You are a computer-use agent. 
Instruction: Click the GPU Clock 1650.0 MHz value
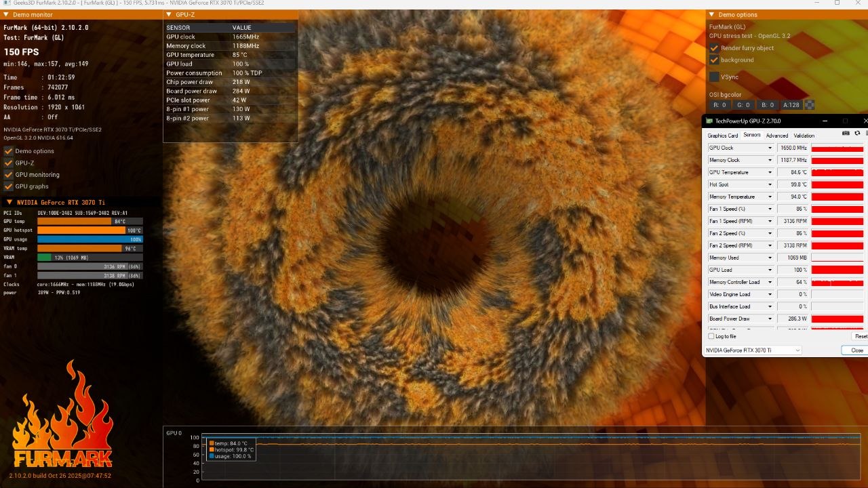(793, 148)
